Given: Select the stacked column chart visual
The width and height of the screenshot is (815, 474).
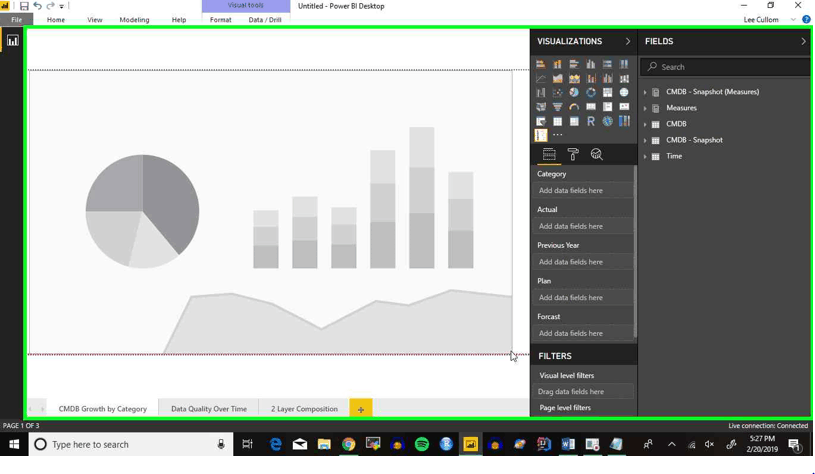Looking at the screenshot, I should [x=557, y=64].
